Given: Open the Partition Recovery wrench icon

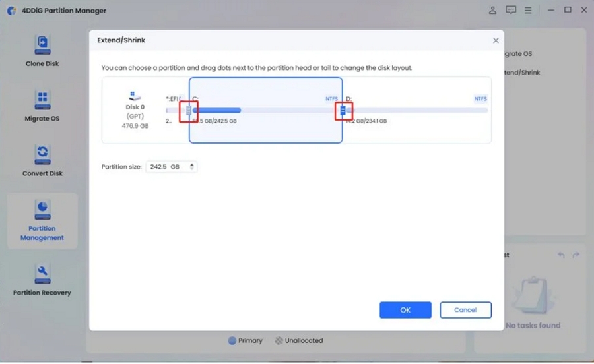Looking at the screenshot, I should (x=42, y=274).
